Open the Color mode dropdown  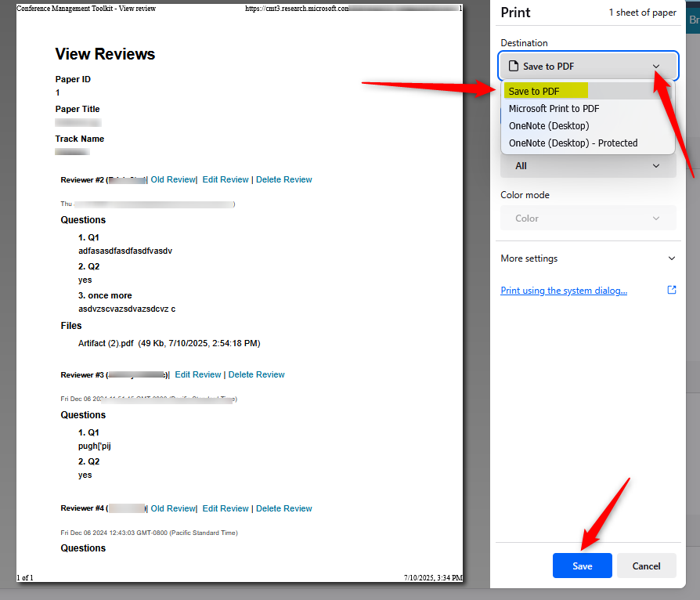pos(588,219)
